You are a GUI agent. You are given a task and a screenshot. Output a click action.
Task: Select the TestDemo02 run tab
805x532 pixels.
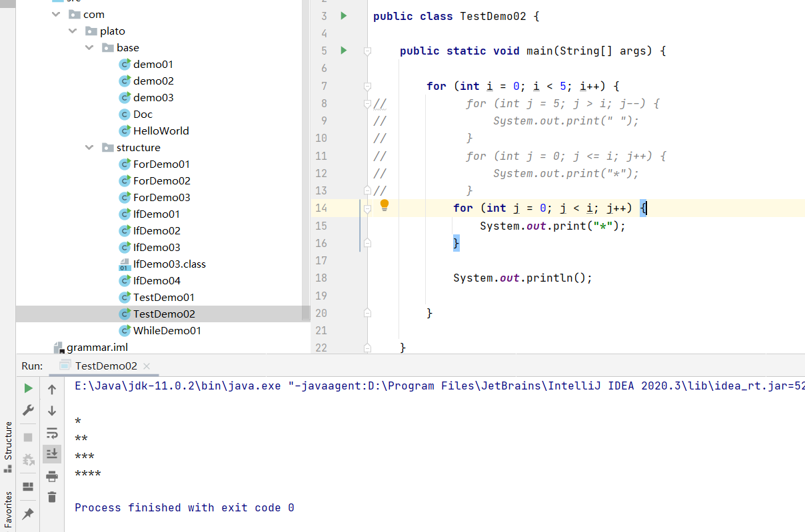pyautogui.click(x=105, y=366)
